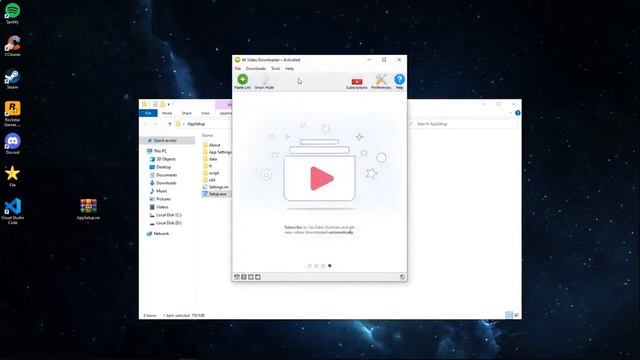The height and width of the screenshot is (360, 640).
Task: Click the Explorer up-arrow navigation button
Action: (x=170, y=124)
